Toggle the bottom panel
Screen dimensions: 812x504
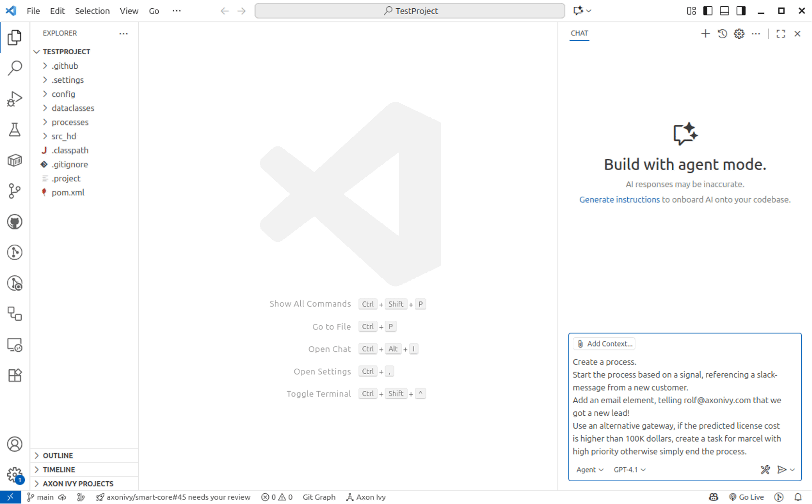point(724,11)
